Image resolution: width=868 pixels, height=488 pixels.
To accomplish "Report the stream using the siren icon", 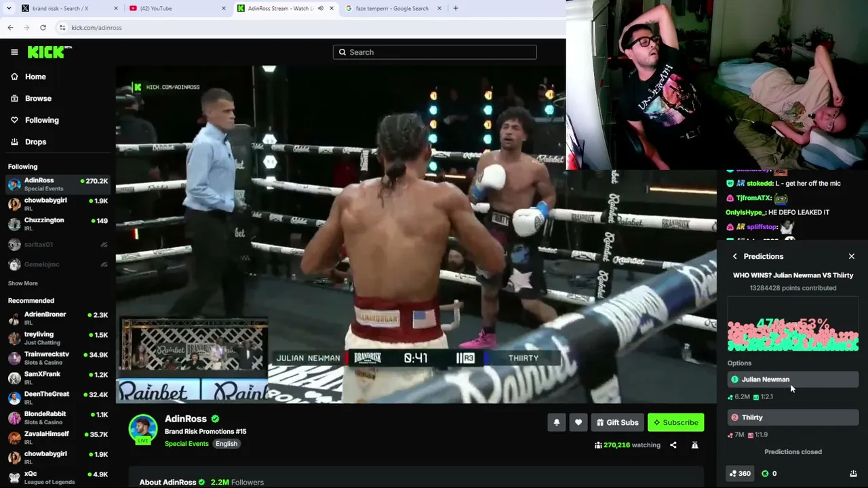I will tap(694, 445).
